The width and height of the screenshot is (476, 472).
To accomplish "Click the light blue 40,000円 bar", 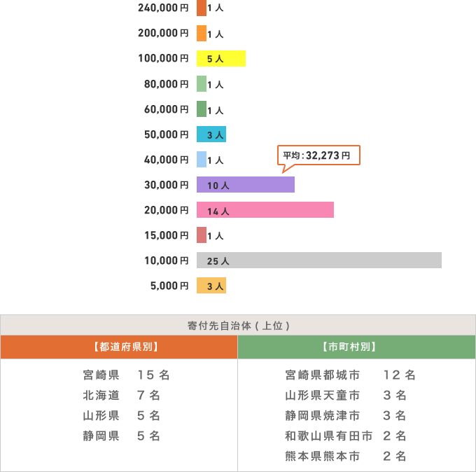I will [202, 160].
